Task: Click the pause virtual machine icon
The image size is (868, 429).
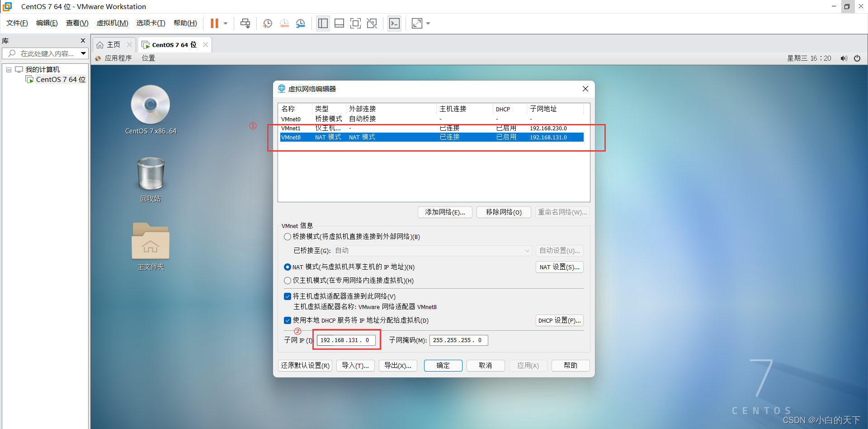Action: [x=214, y=23]
